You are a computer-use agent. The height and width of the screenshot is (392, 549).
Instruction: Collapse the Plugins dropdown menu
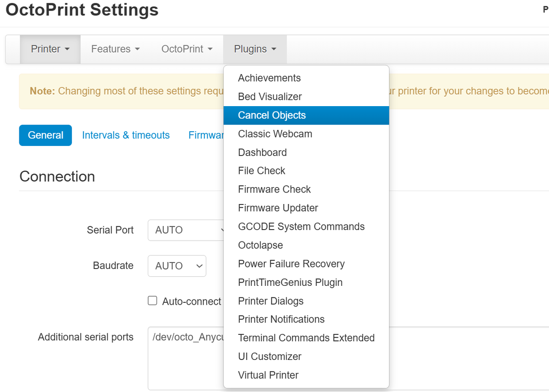point(255,49)
